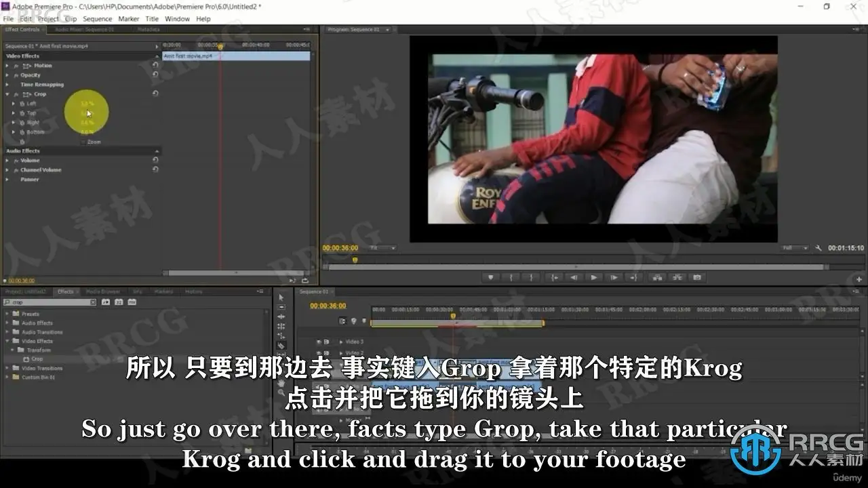Viewport: 868px width, 488px height.
Task: Click Mark In in Program monitor
Action: click(x=511, y=277)
